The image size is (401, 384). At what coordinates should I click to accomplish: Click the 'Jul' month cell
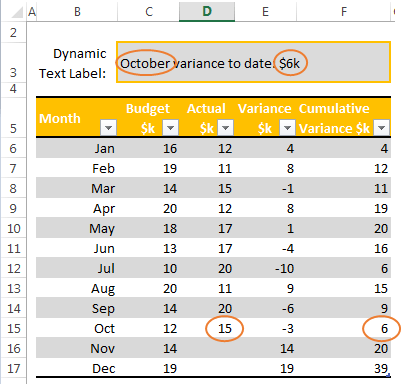coord(77,268)
